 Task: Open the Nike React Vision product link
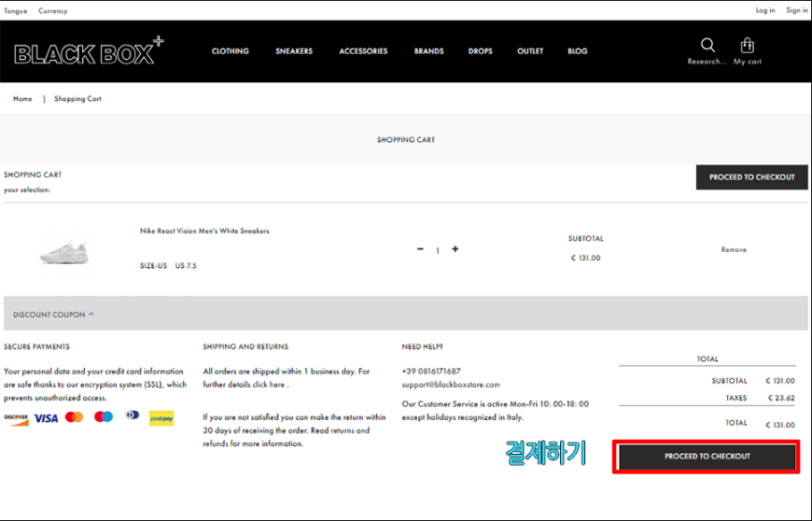coord(204,231)
